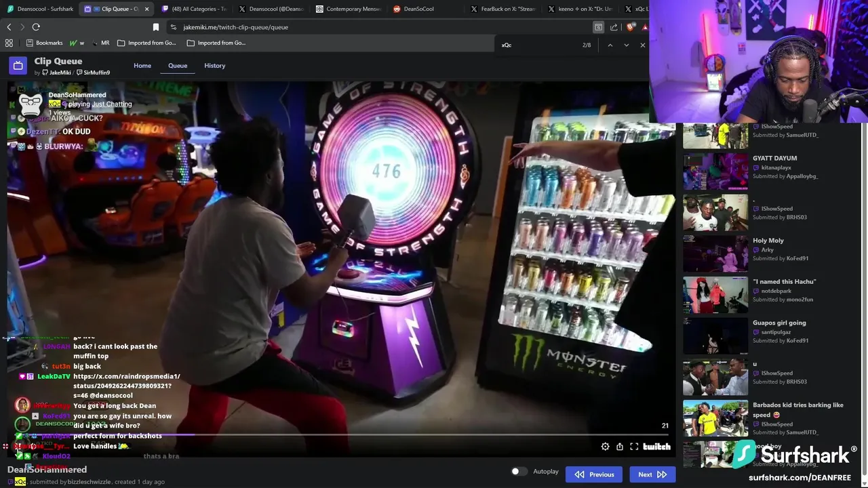Click the Clip Queue logo icon
The height and width of the screenshot is (488, 868).
click(18, 66)
